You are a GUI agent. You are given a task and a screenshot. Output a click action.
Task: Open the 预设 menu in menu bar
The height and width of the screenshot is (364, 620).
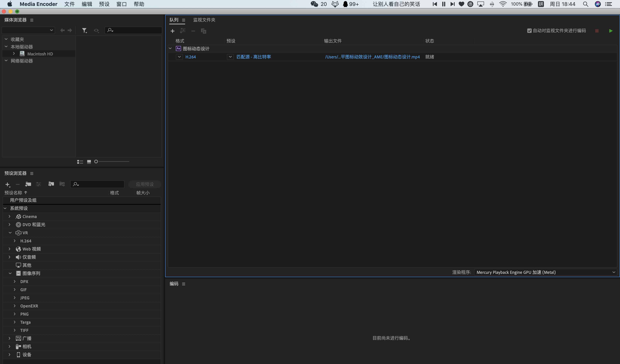[104, 4]
